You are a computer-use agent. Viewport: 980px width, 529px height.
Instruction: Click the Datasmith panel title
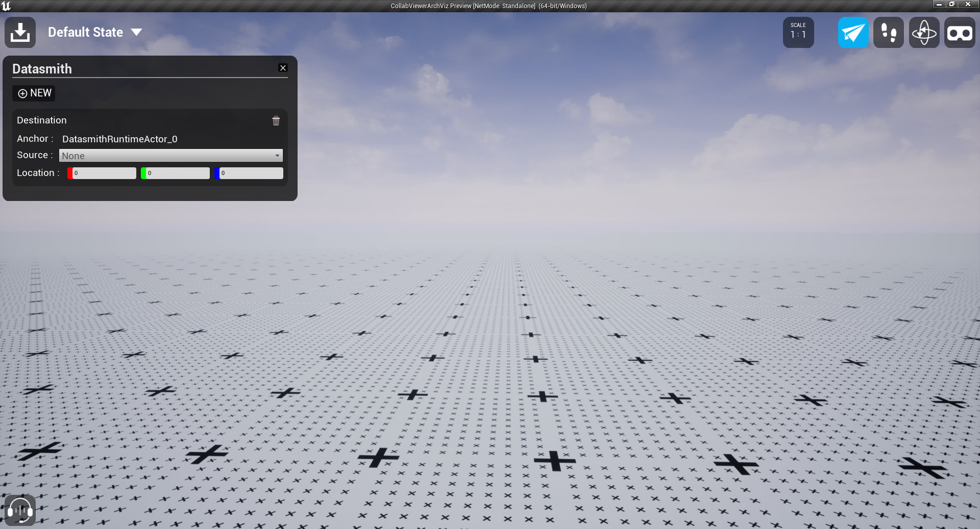click(42, 69)
